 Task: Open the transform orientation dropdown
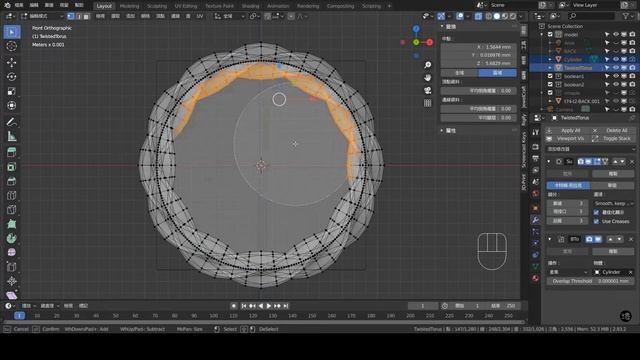pos(229,16)
